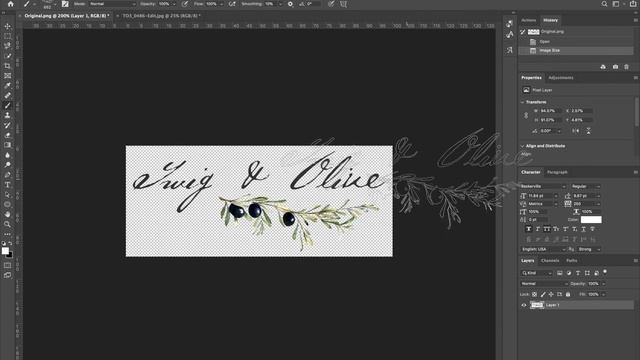Screen dimensions: 640x360
Task: Select the Hand tool
Action: 7,214
